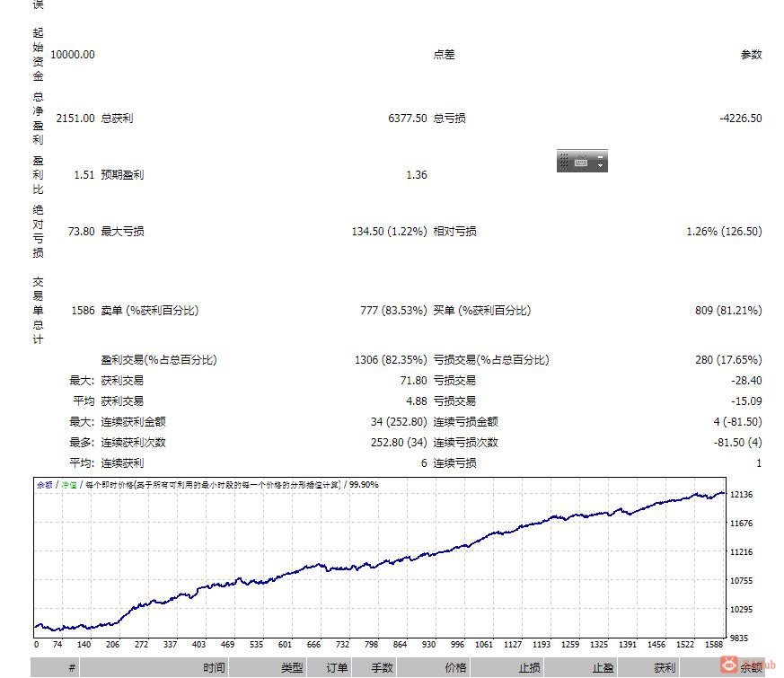Click the 总获利 value 6377.50
784x678 pixels.
pos(406,118)
